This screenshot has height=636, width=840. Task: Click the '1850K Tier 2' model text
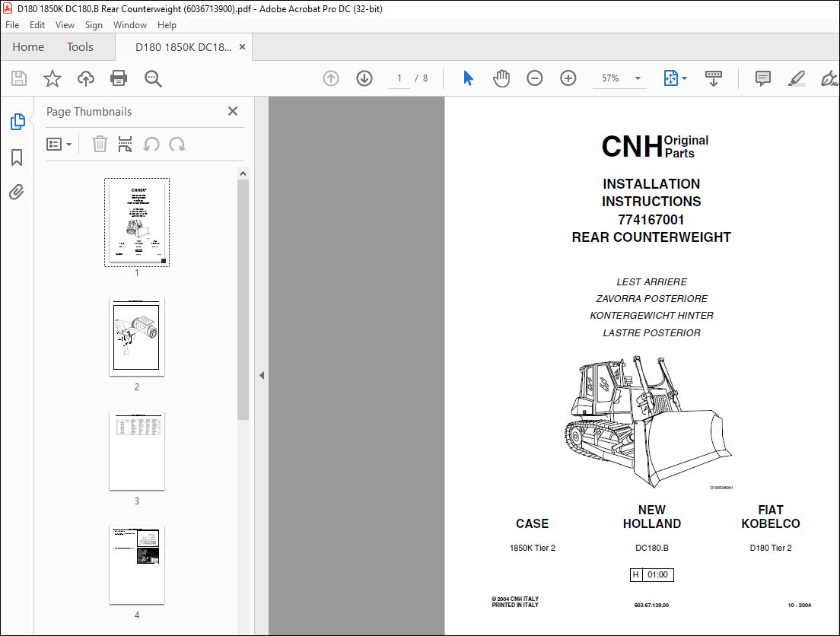click(x=533, y=548)
